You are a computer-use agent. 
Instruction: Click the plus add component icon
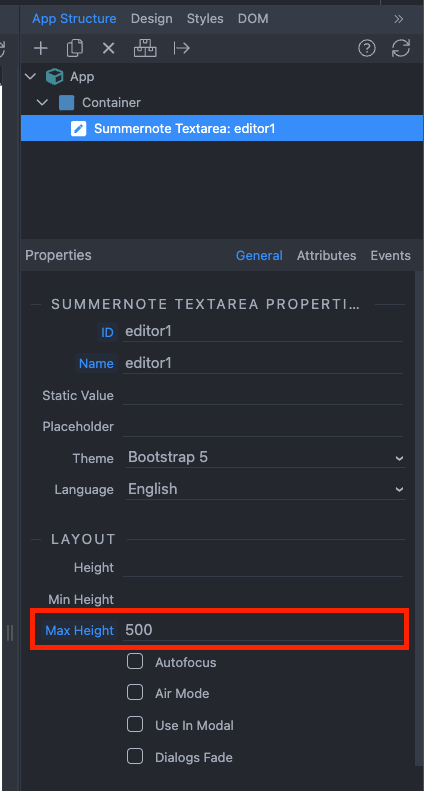40,48
